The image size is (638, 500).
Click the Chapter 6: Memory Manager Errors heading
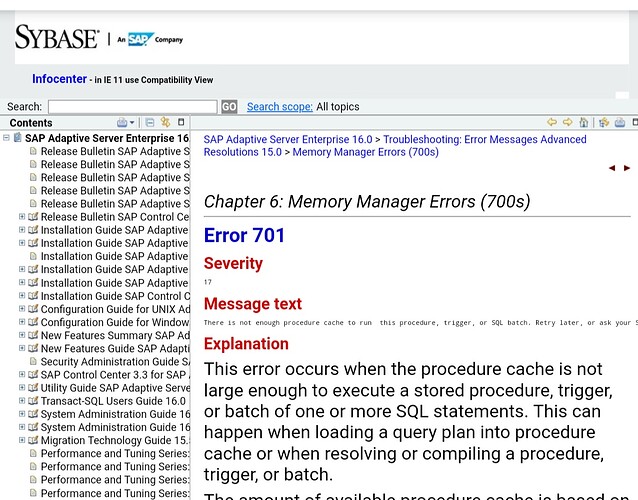pyautogui.click(x=367, y=202)
